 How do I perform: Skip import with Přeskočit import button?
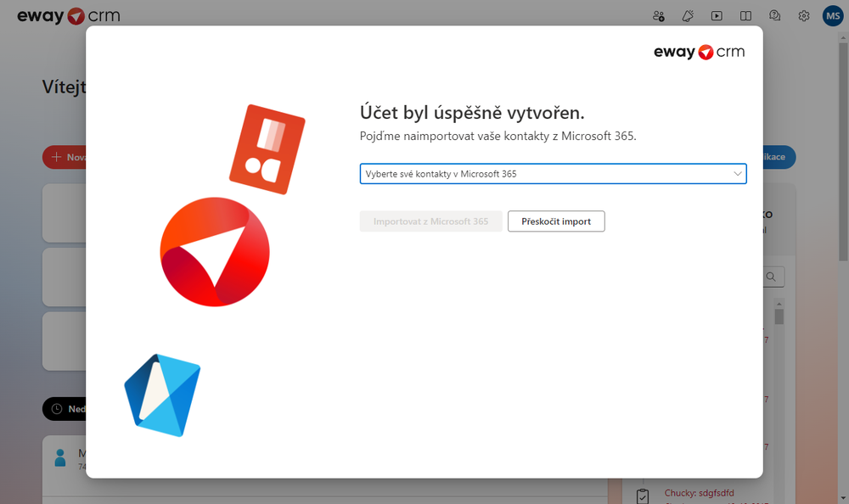(x=556, y=221)
